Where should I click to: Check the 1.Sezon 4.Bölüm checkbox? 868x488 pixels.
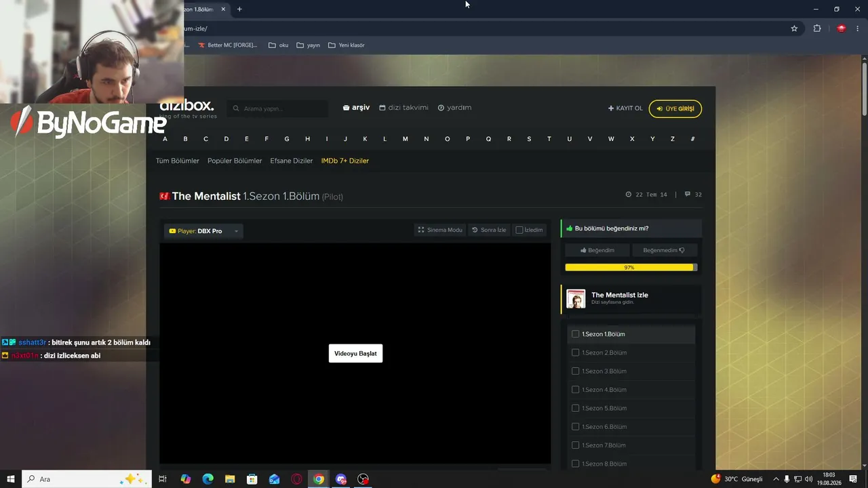coord(576,390)
